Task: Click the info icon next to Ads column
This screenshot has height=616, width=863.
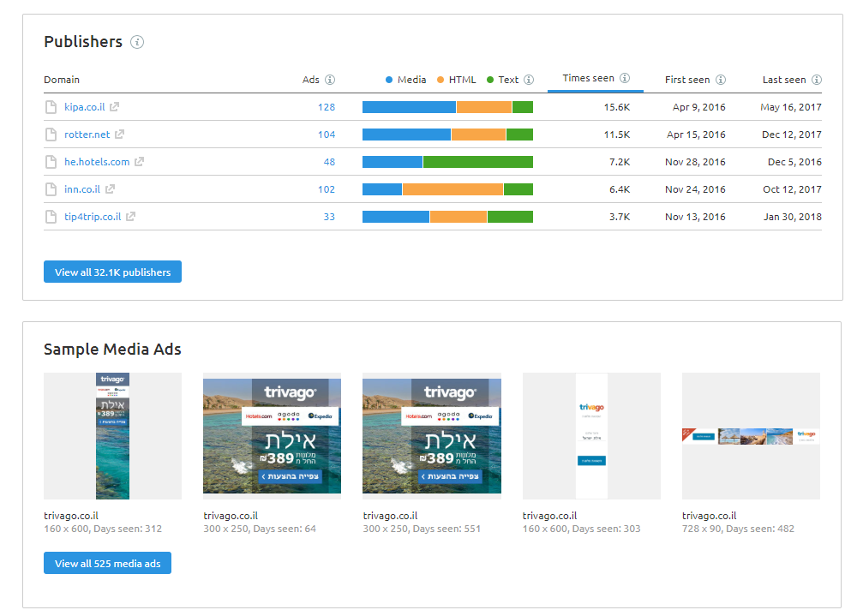Action: click(330, 80)
